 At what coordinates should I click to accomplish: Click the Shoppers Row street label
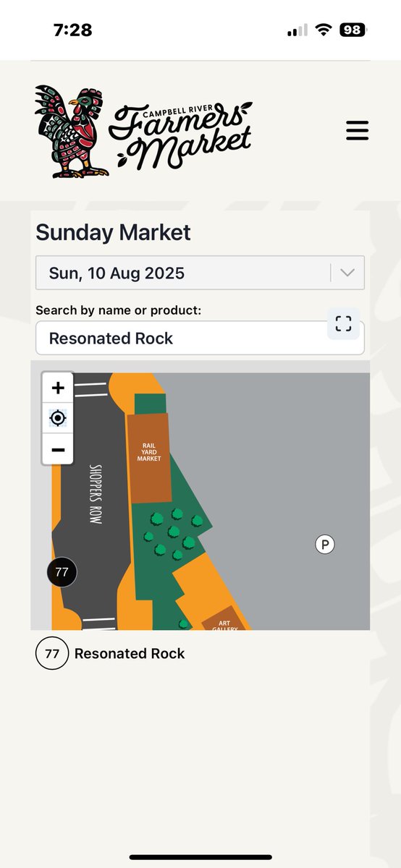point(95,494)
